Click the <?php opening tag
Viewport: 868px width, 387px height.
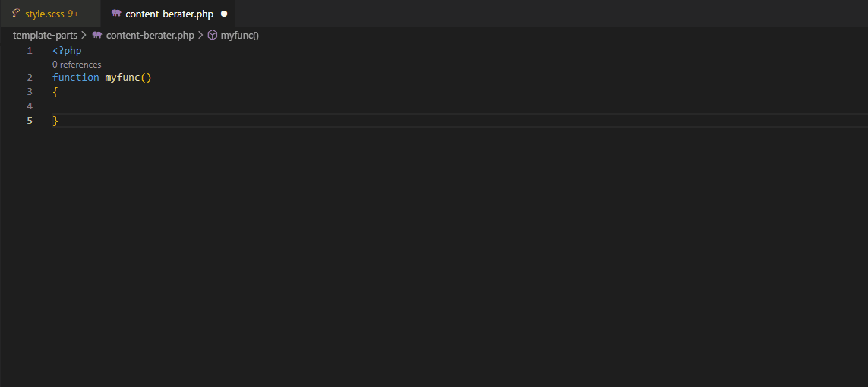67,51
